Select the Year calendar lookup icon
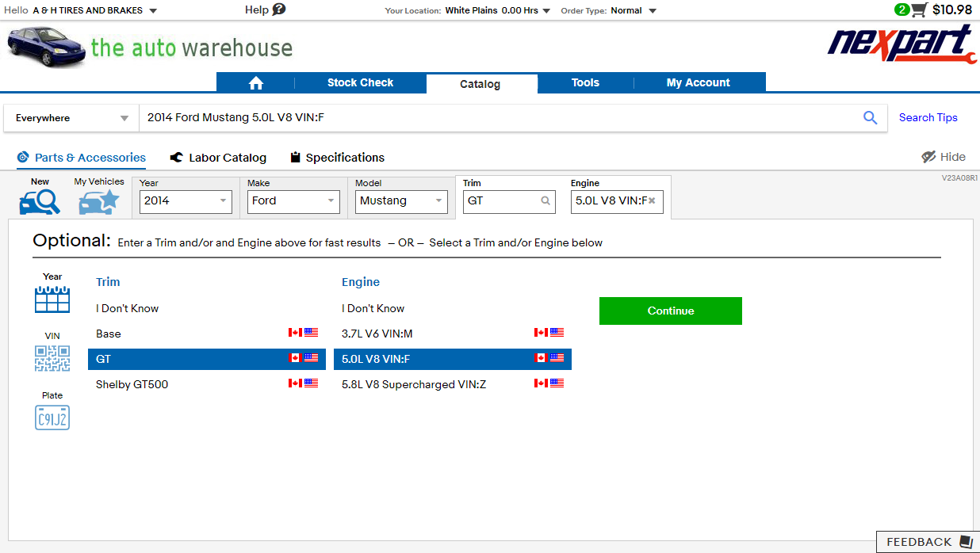Screen dimensions: 980x553 coord(52,299)
